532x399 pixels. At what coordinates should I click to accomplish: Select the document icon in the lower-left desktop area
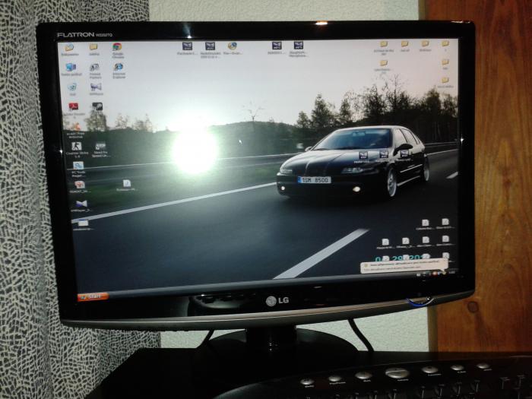(126, 183)
